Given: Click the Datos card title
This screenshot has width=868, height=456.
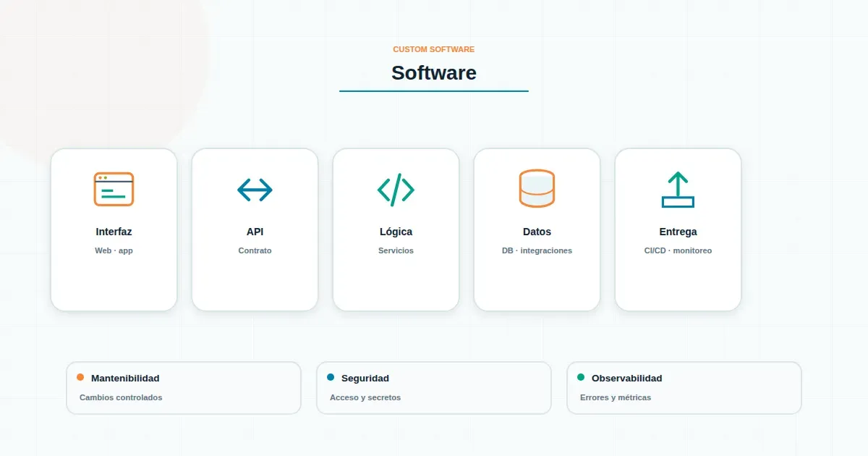Looking at the screenshot, I should [537, 232].
